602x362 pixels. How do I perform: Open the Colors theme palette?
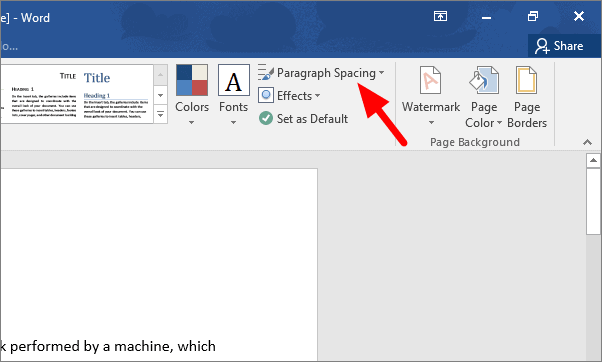pyautogui.click(x=192, y=94)
